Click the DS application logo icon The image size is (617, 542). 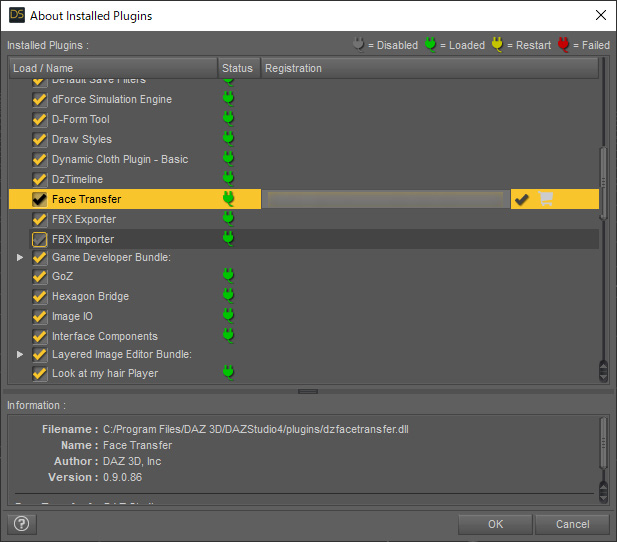17,15
